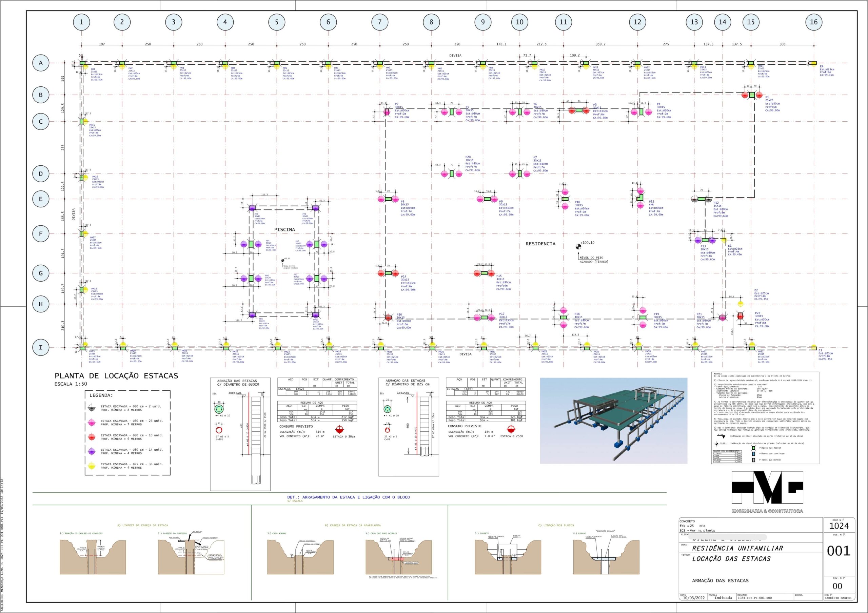868x613 pixels.
Task: Click the 3D structural model thumbnail
Action: point(614,421)
